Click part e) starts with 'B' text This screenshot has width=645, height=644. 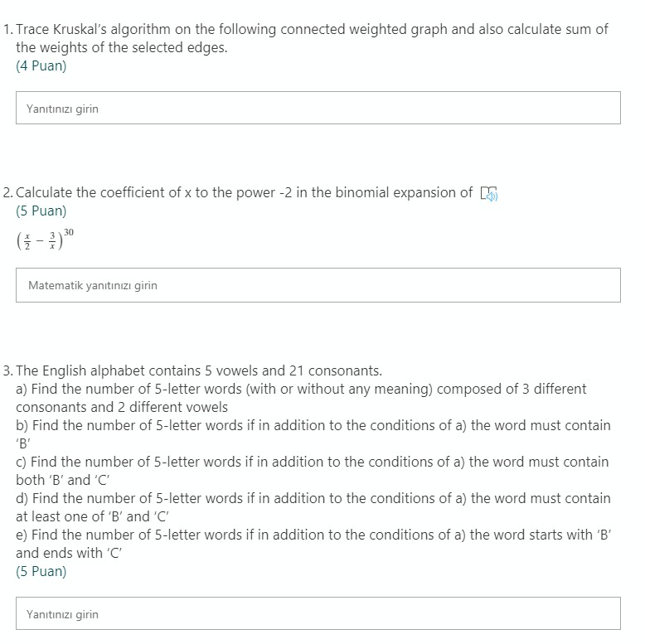(313, 544)
